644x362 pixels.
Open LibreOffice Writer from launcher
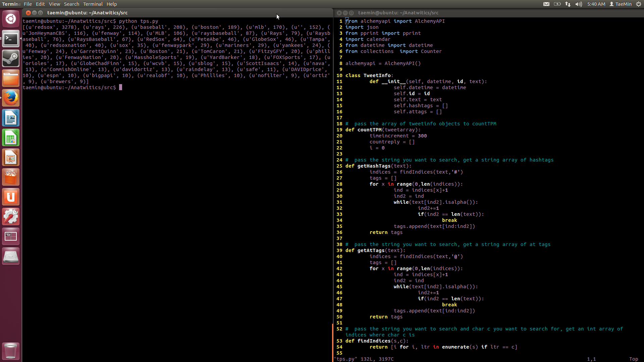[11, 118]
